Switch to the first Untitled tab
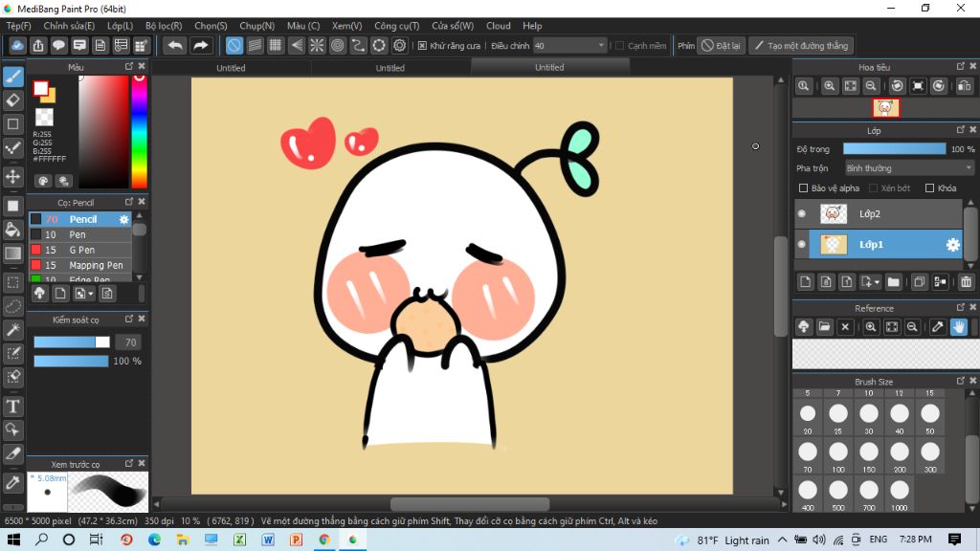 click(x=231, y=68)
